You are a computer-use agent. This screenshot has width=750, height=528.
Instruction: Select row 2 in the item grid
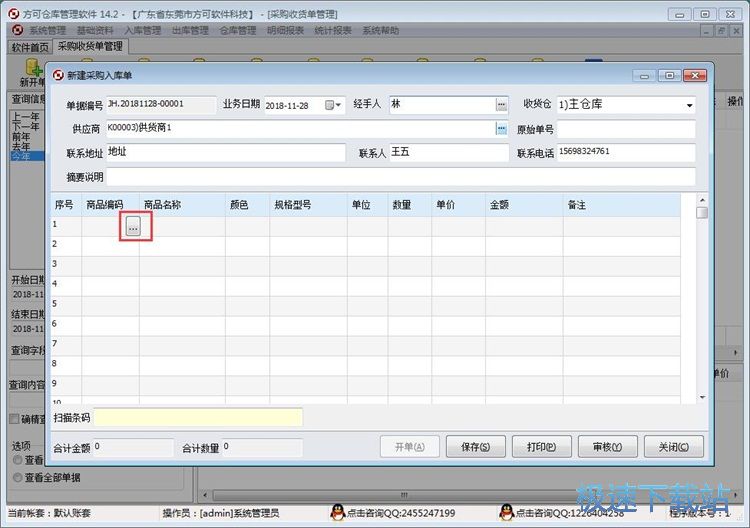365,246
